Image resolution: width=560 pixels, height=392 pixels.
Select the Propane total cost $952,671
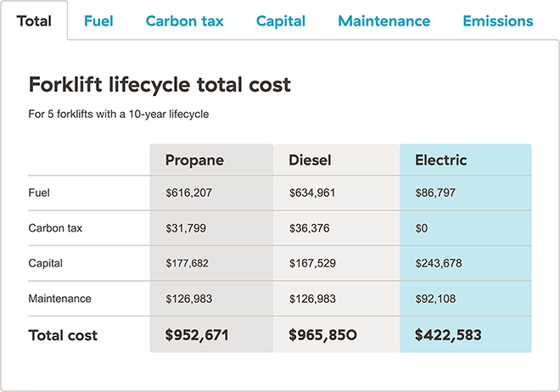point(197,335)
